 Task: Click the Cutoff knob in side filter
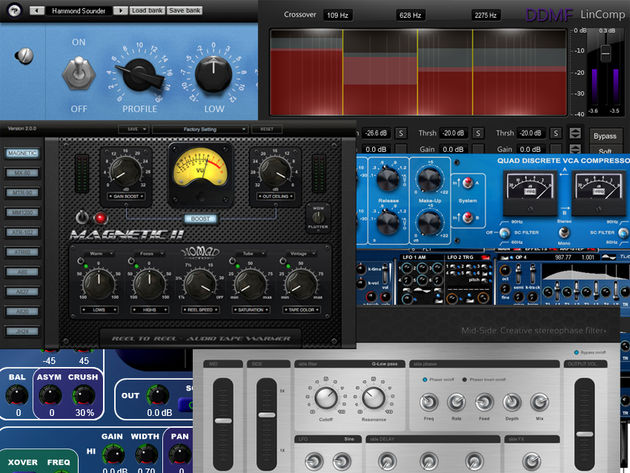click(326, 398)
